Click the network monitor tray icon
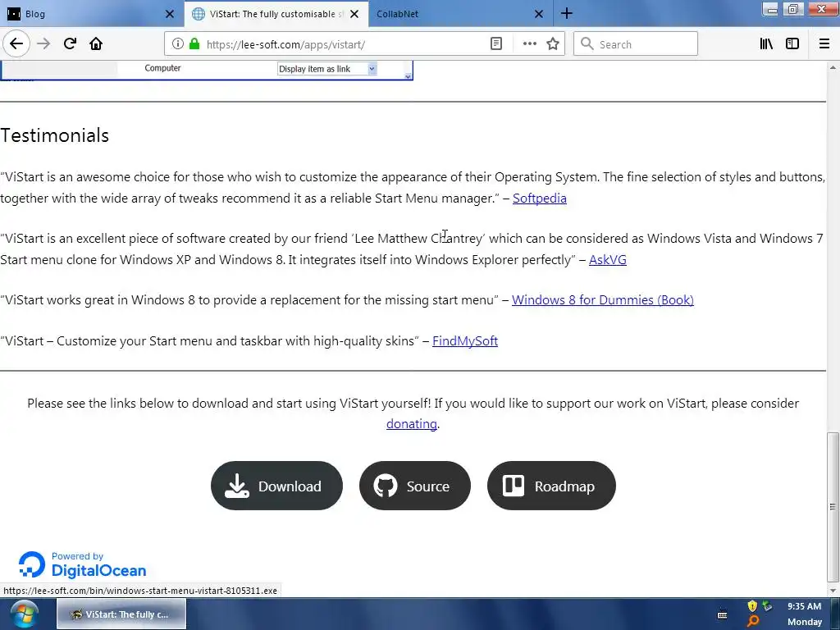Image resolution: width=840 pixels, height=630 pixels. coord(768,606)
